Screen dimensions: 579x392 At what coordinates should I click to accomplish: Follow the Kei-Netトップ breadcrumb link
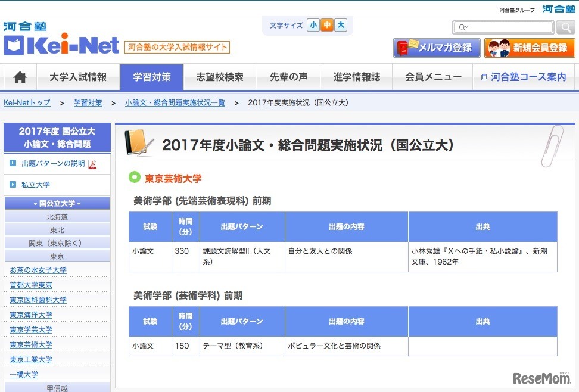coord(27,102)
